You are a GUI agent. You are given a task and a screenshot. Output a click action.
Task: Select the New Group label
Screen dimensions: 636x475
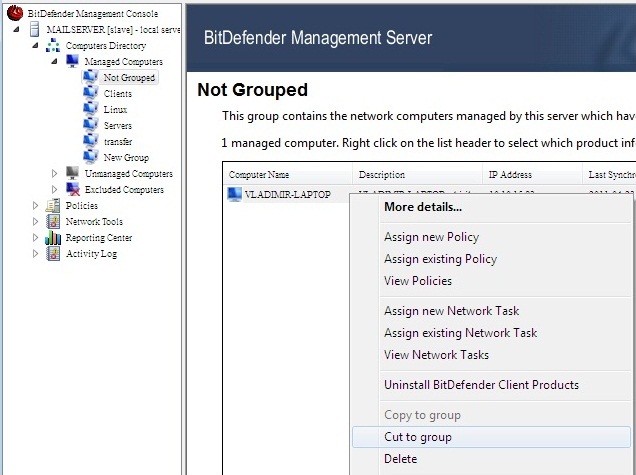[126, 157]
